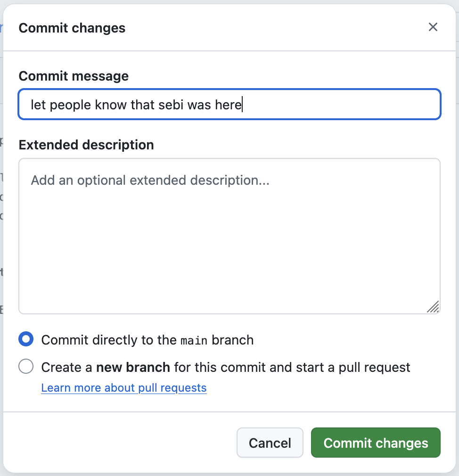Exit the commit dialog with the close icon
The image size is (459, 476).
pos(433,27)
